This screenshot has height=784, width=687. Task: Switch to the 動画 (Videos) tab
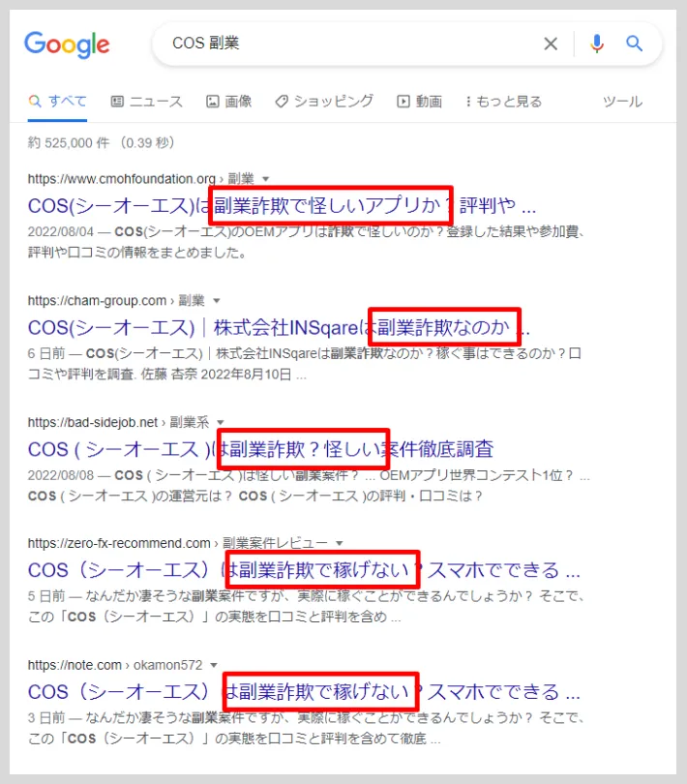coord(420,102)
